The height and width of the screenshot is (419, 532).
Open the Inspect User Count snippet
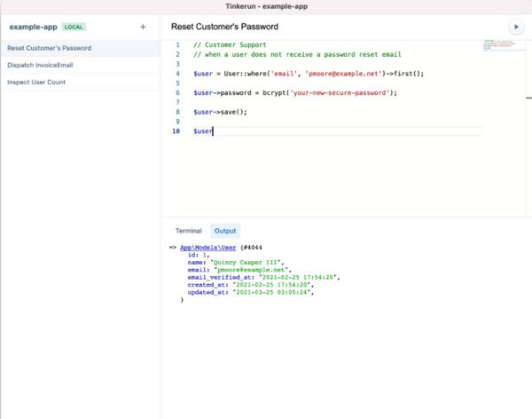click(36, 83)
